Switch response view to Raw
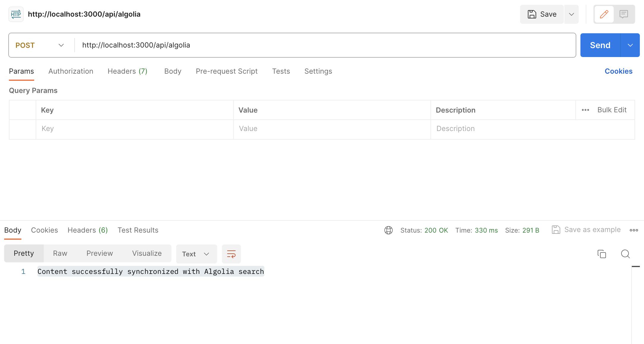644x344 pixels. coord(60,253)
